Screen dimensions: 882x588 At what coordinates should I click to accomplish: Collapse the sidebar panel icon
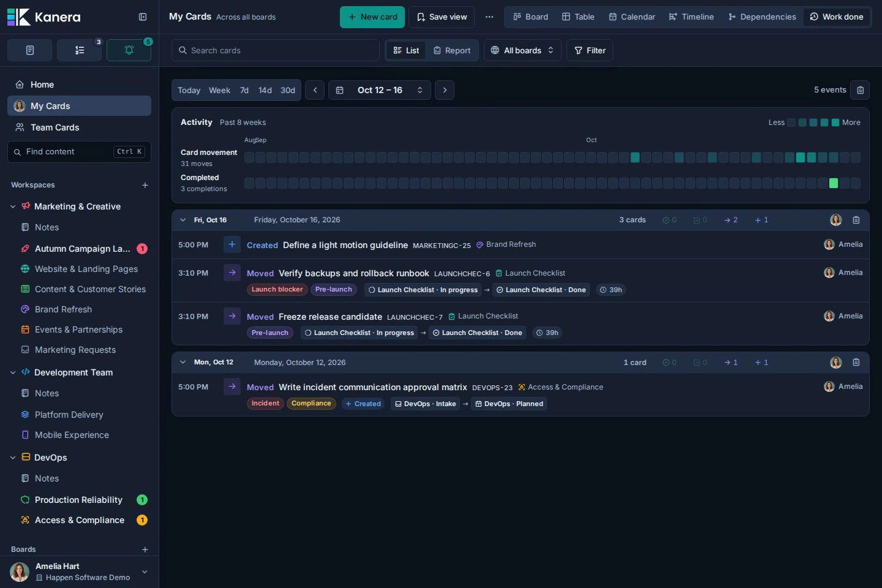[x=143, y=17]
